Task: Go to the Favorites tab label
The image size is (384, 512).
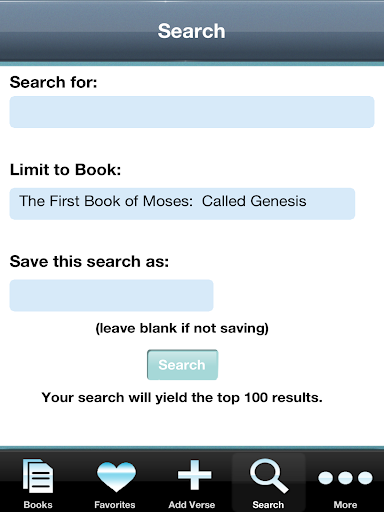Action: 115,505
